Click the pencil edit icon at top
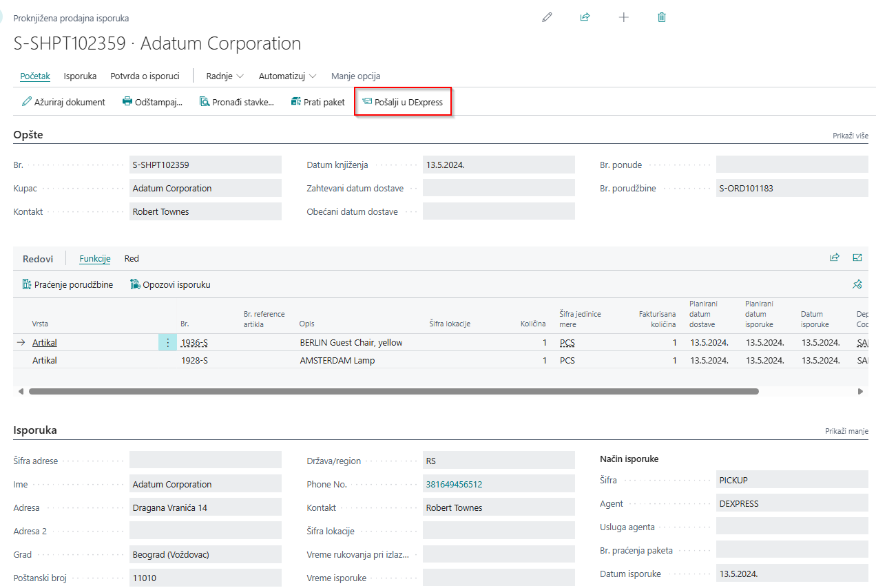 click(x=547, y=18)
